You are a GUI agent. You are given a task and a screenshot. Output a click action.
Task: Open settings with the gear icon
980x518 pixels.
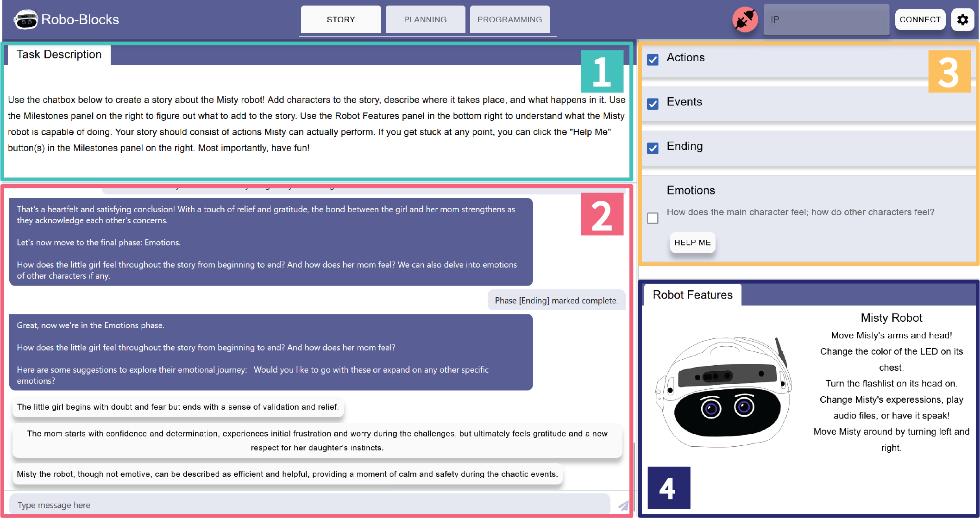click(x=962, y=19)
